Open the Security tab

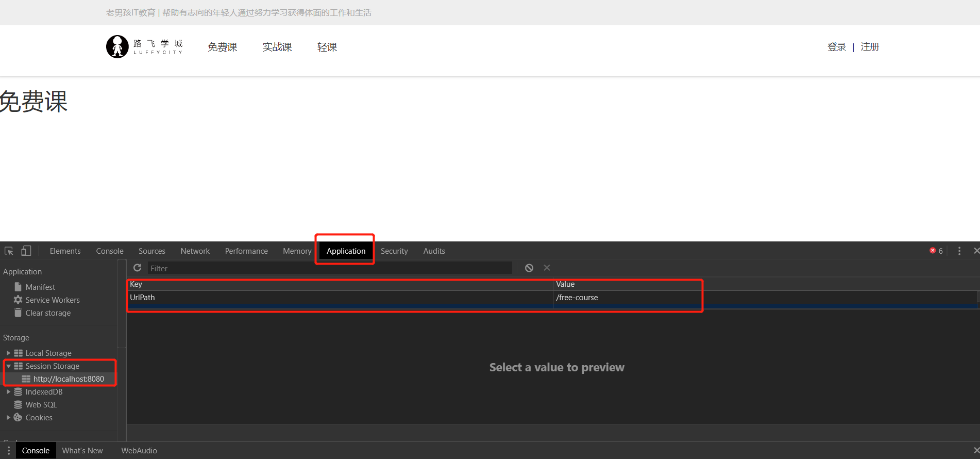point(394,251)
